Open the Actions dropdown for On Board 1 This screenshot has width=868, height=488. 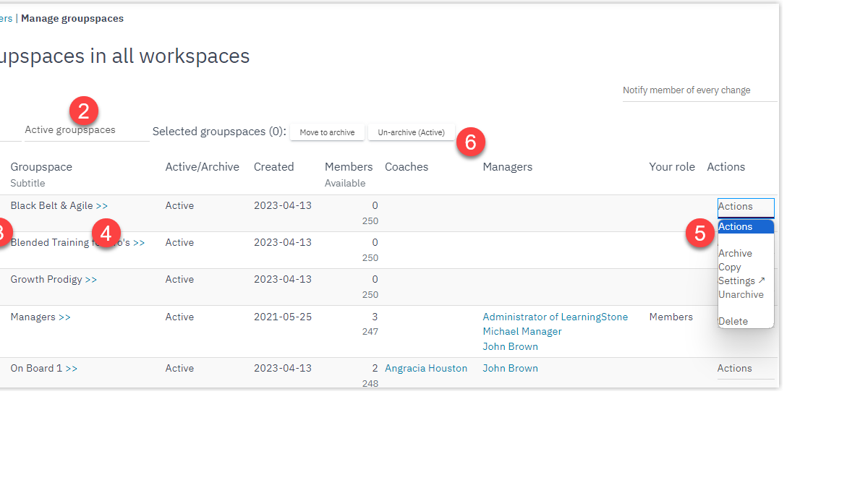(734, 368)
